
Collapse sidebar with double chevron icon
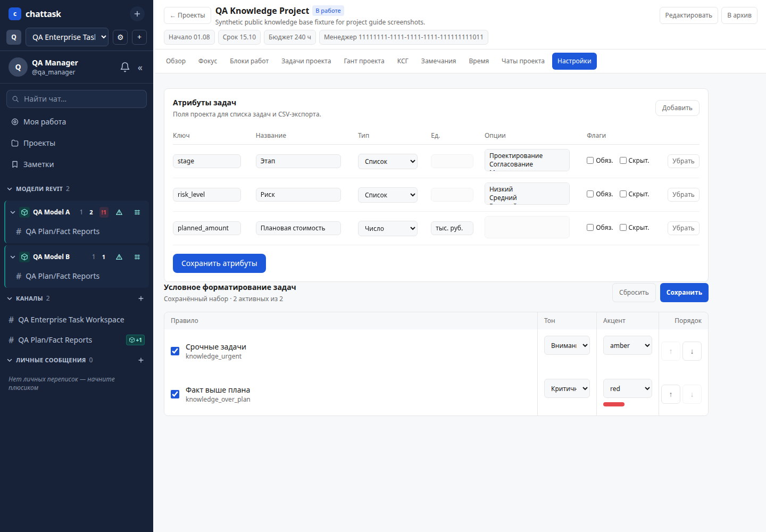(140, 68)
